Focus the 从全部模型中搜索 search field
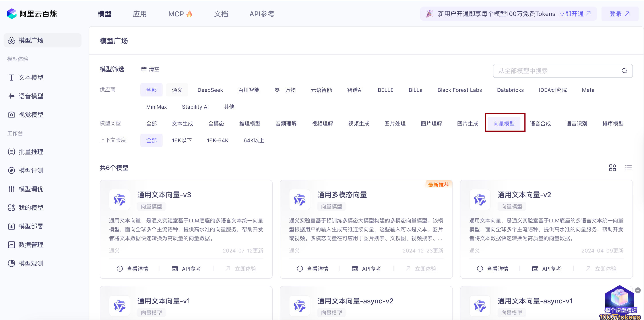 tap(563, 71)
